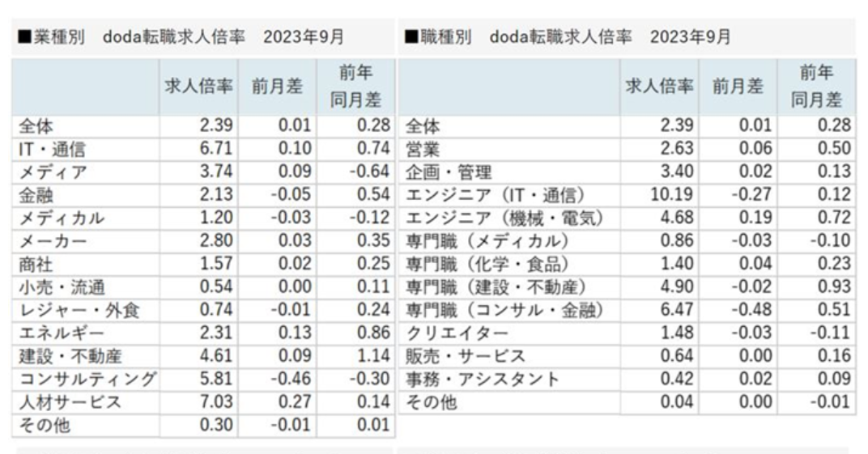The width and height of the screenshot is (868, 454).
Task: Select value -0.46 in コンサルティング row
Action: click(x=291, y=379)
